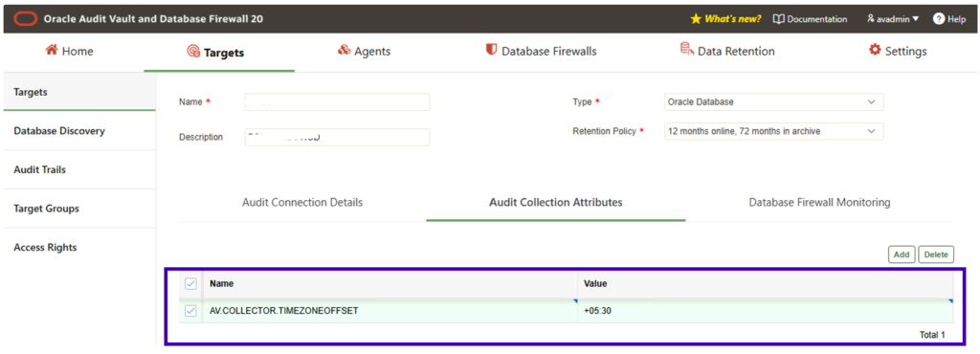Click the Add button
This screenshot has height=354, width=980.
902,254
